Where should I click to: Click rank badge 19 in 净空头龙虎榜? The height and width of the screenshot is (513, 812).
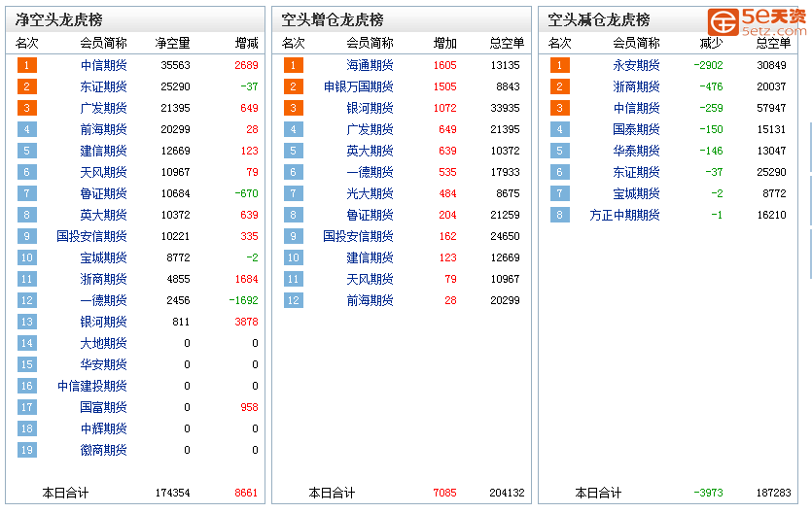point(27,450)
